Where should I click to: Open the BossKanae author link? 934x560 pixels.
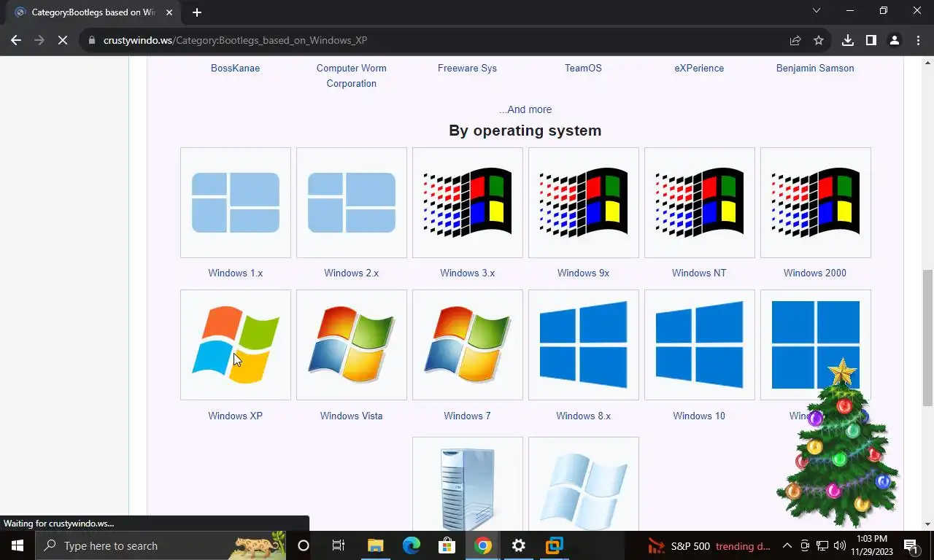tap(236, 68)
